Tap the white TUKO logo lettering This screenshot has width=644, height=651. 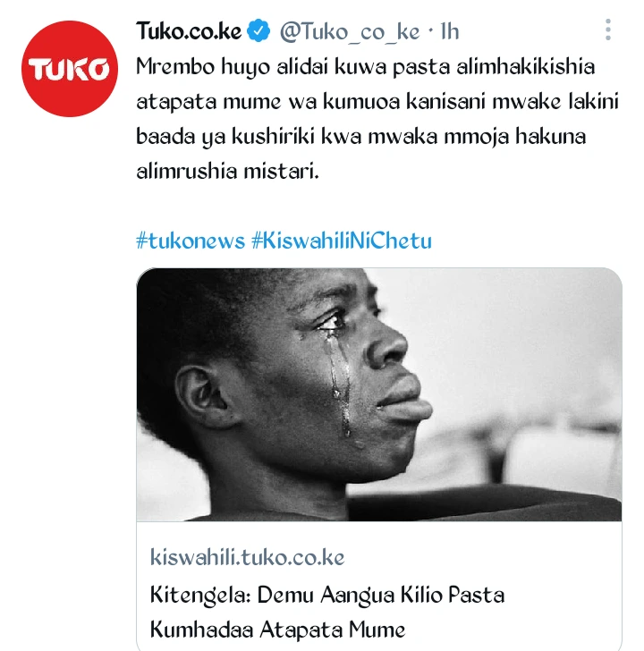point(69,69)
